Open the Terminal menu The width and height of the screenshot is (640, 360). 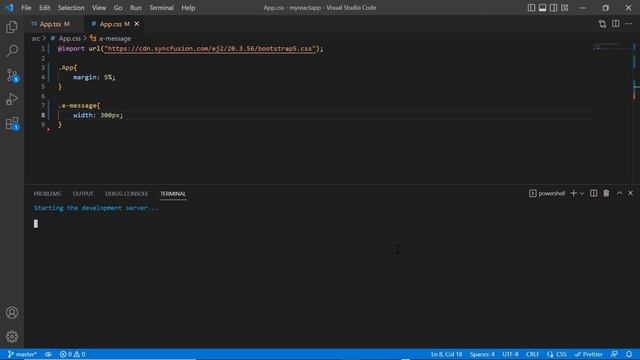pos(161,8)
